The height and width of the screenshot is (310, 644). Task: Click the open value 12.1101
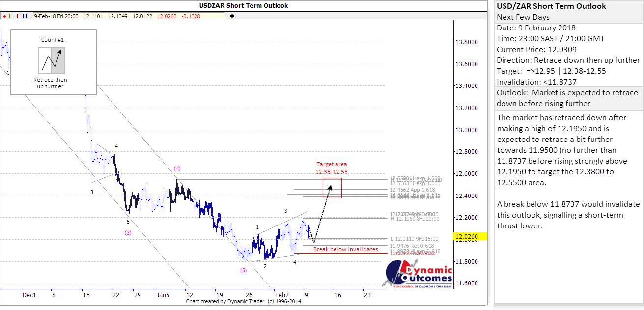point(94,16)
